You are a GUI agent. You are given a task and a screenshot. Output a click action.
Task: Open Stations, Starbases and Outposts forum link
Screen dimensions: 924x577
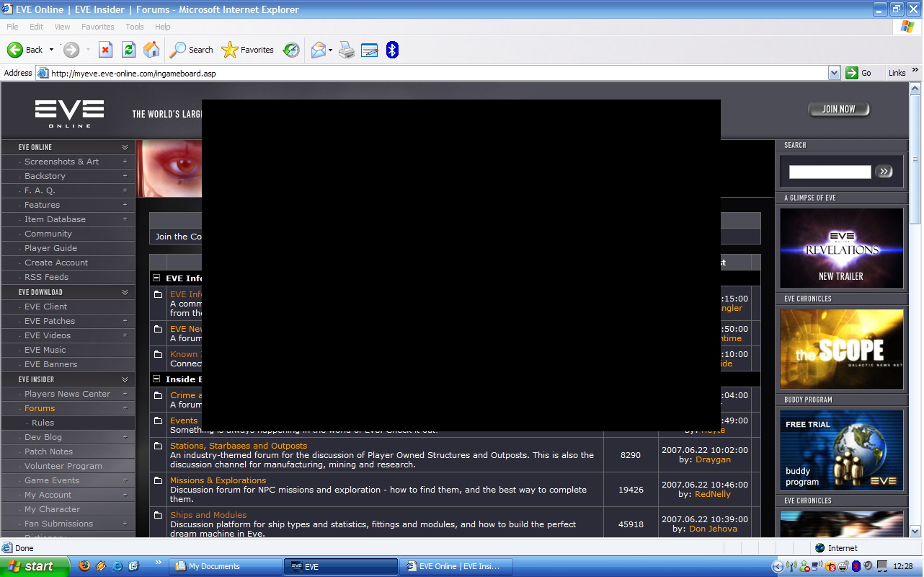tap(239, 446)
